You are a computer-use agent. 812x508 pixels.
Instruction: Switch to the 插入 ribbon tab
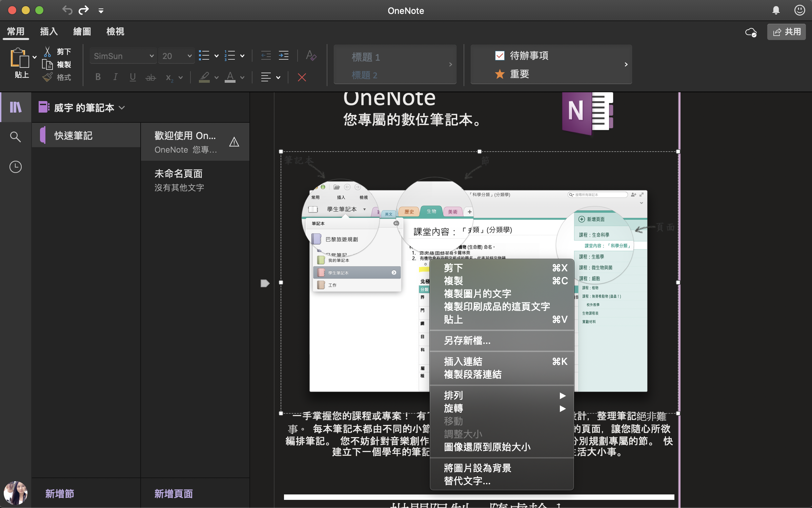(x=49, y=32)
